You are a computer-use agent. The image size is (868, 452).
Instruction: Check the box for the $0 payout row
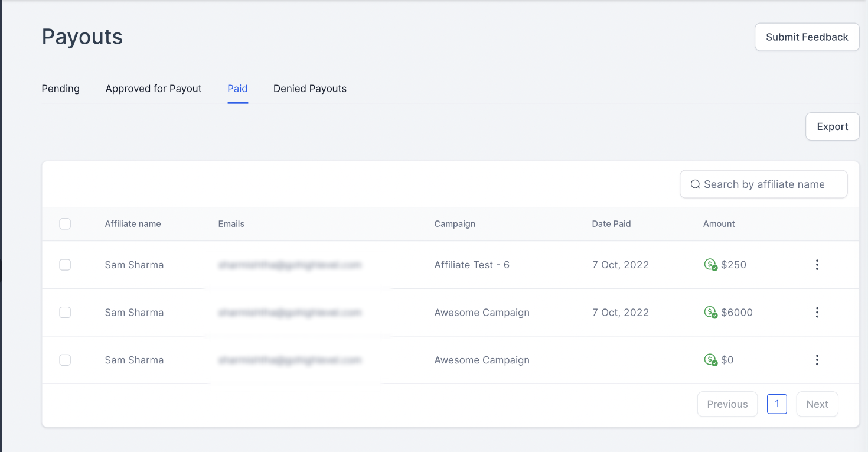65,360
